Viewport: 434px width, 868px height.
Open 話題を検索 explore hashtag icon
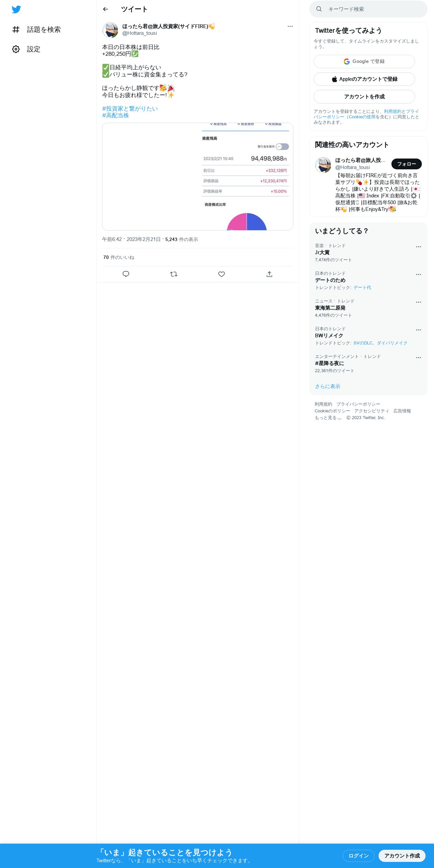(16, 30)
